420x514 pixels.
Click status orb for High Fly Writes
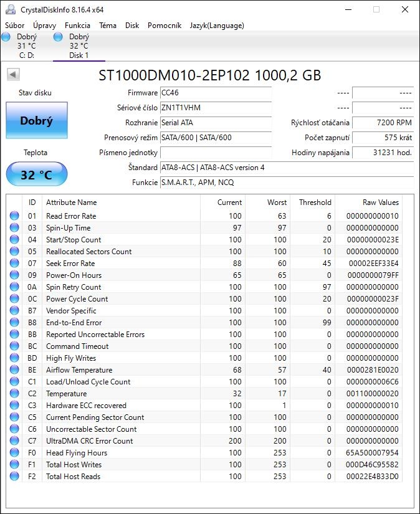(x=14, y=358)
